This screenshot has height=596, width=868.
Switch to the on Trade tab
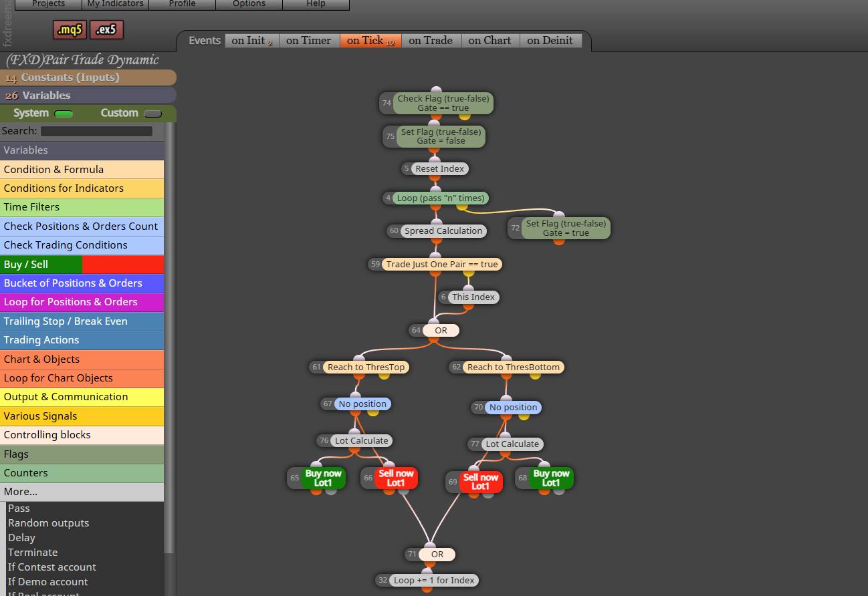pos(431,41)
